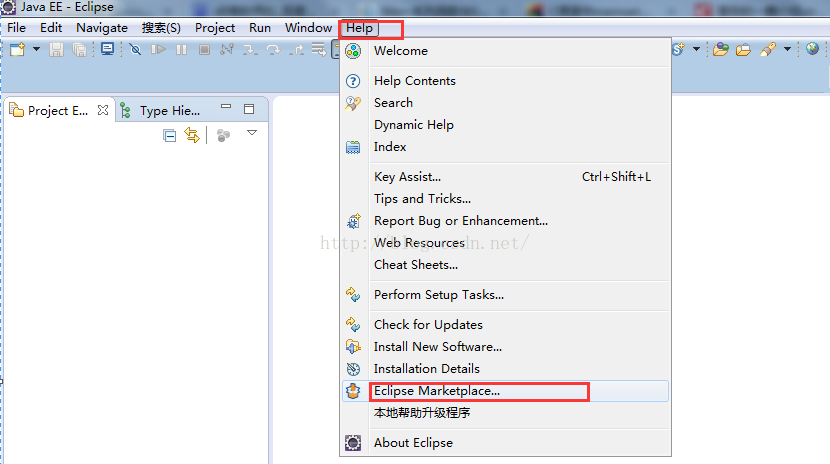The width and height of the screenshot is (830, 464).
Task: Click the Open Task folder icon
Action: click(x=743, y=50)
